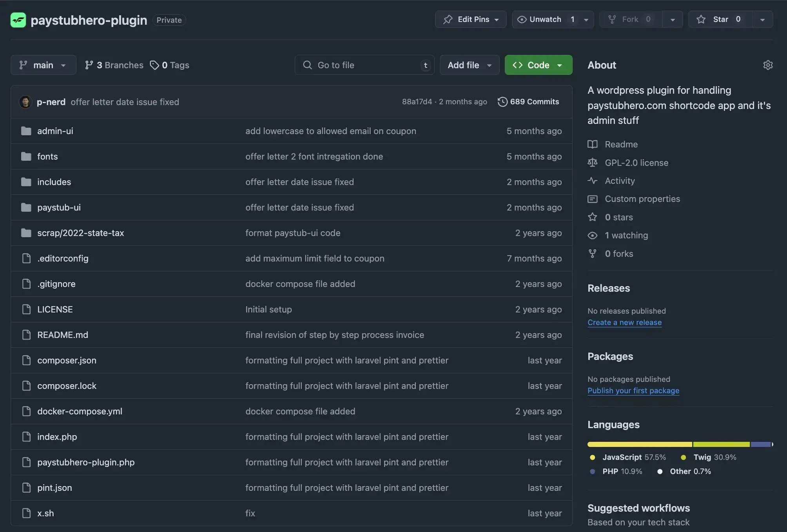Screen dimensions: 787x532
Task: Click the book icon beside Readme
Action: click(x=593, y=144)
